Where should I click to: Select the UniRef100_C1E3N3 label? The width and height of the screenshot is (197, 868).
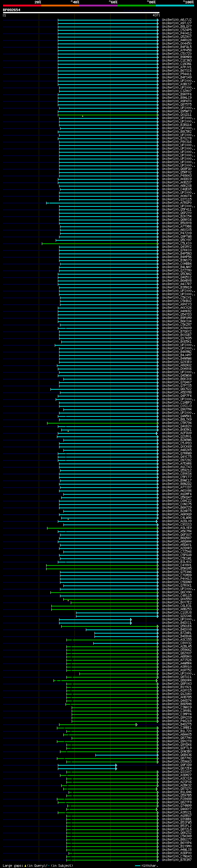point(177,61)
